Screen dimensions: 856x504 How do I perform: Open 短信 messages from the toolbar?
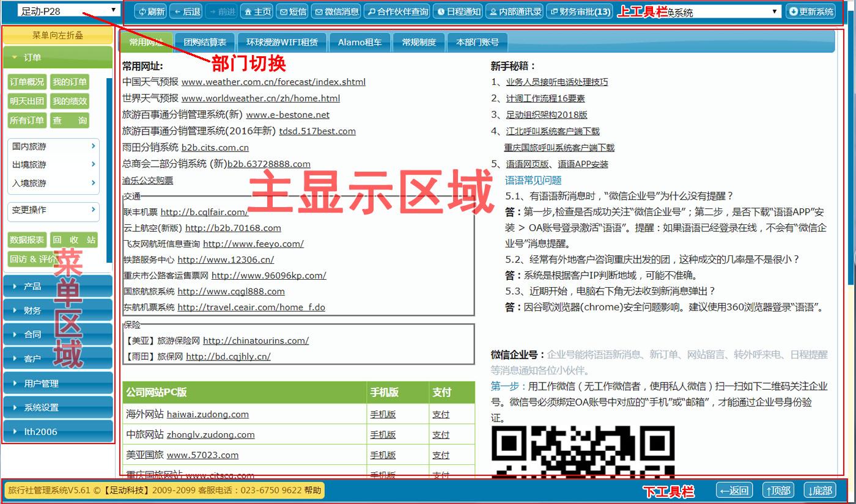(x=292, y=11)
